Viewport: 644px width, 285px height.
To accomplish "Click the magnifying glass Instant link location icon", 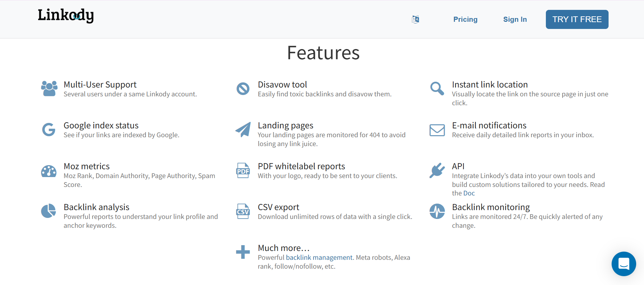I will (x=437, y=89).
